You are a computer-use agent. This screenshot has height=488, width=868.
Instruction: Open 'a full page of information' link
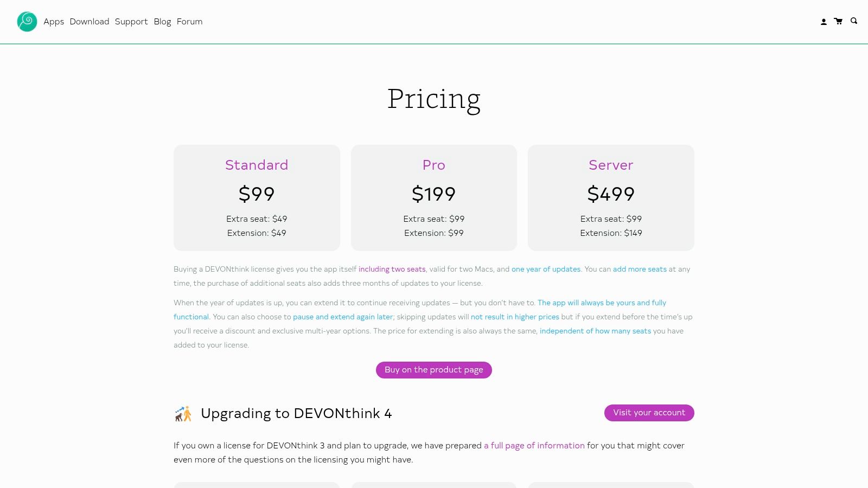coord(534,446)
